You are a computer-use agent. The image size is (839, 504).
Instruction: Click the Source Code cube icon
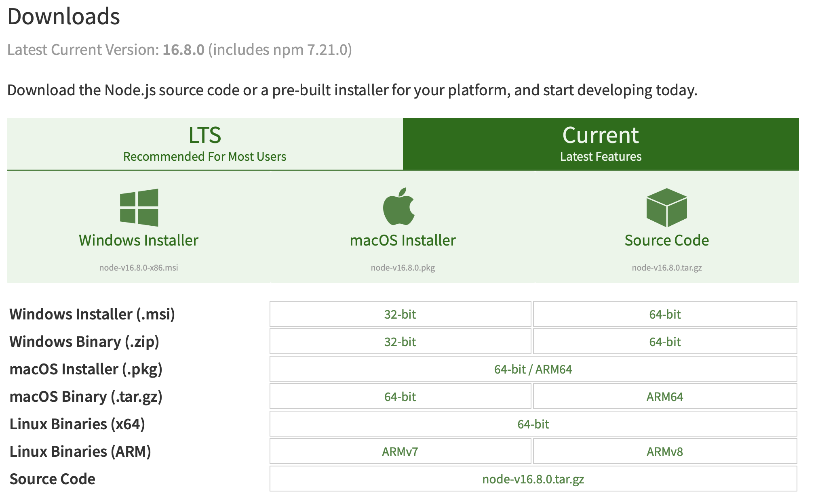click(x=667, y=208)
